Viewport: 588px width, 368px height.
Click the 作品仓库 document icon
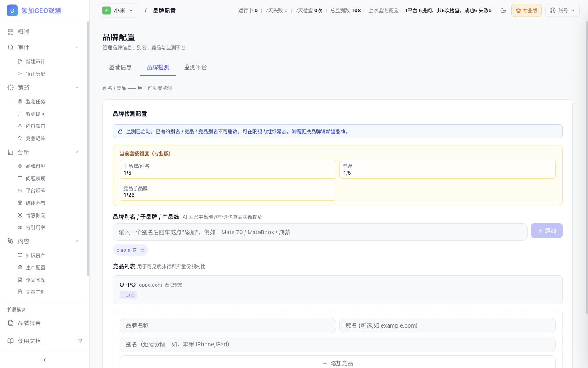(x=20, y=280)
